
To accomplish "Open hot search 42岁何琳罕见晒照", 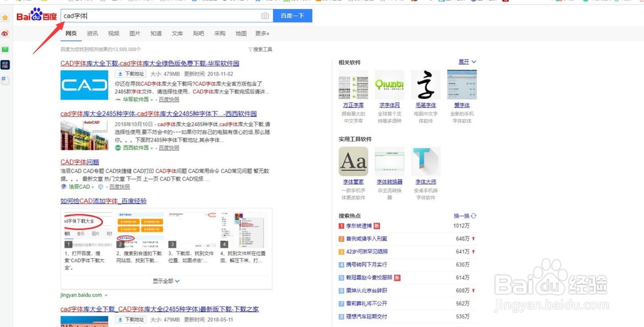I will 367,252.
